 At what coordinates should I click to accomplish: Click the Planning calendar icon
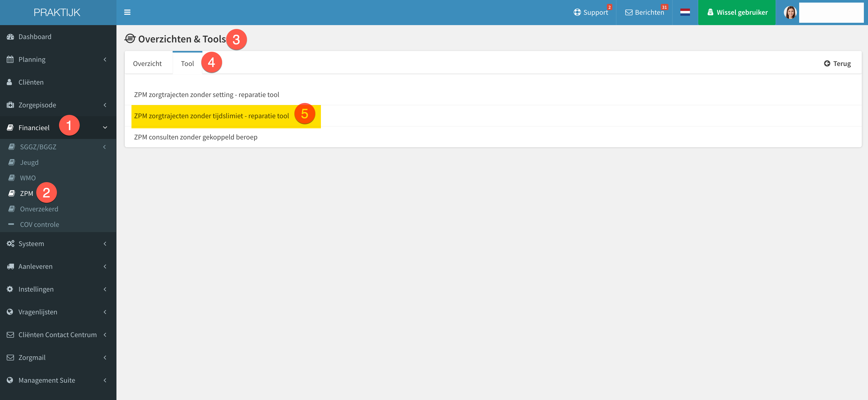10,59
